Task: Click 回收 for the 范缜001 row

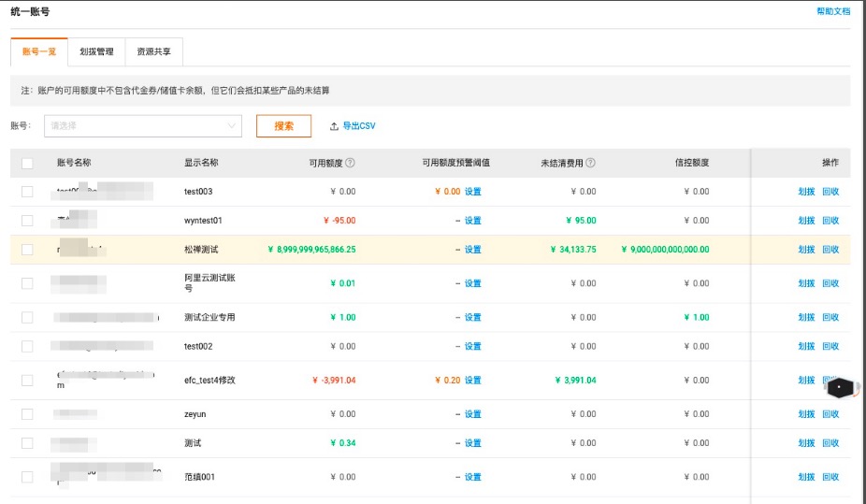Action: pyautogui.click(x=830, y=477)
